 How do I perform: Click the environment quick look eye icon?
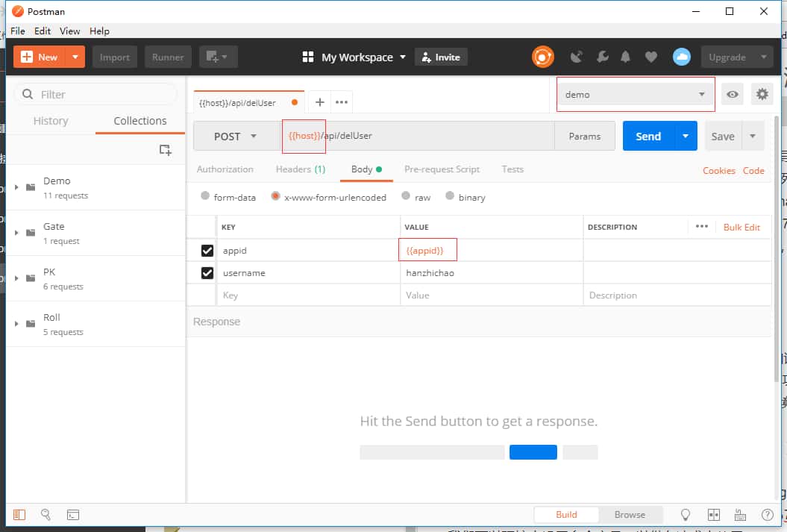733,94
